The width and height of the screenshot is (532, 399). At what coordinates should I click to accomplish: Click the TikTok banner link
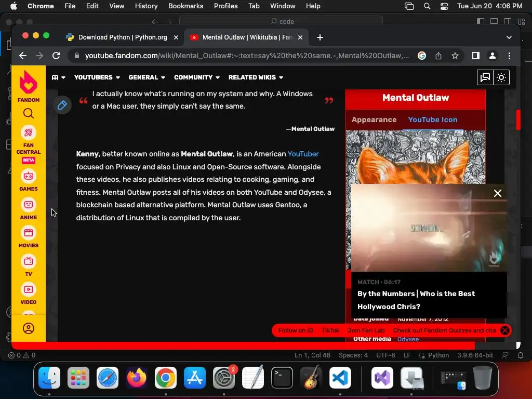[x=330, y=330]
